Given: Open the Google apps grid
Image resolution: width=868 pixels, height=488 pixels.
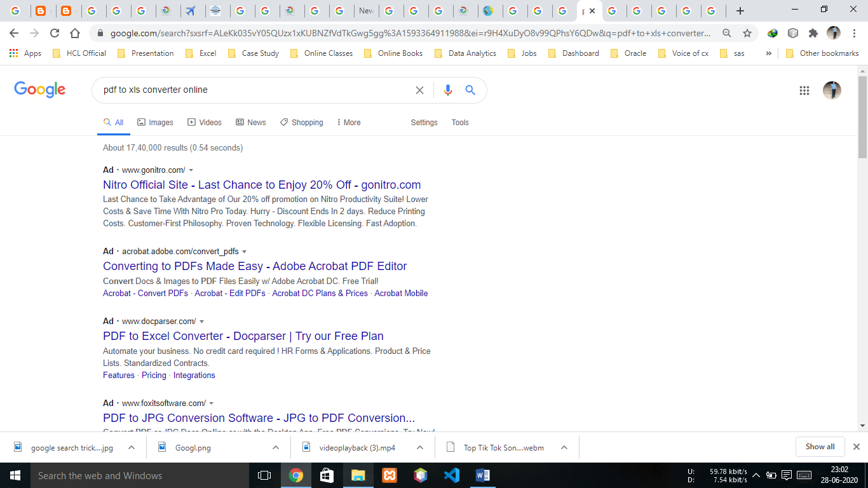Looking at the screenshot, I should [x=804, y=90].
